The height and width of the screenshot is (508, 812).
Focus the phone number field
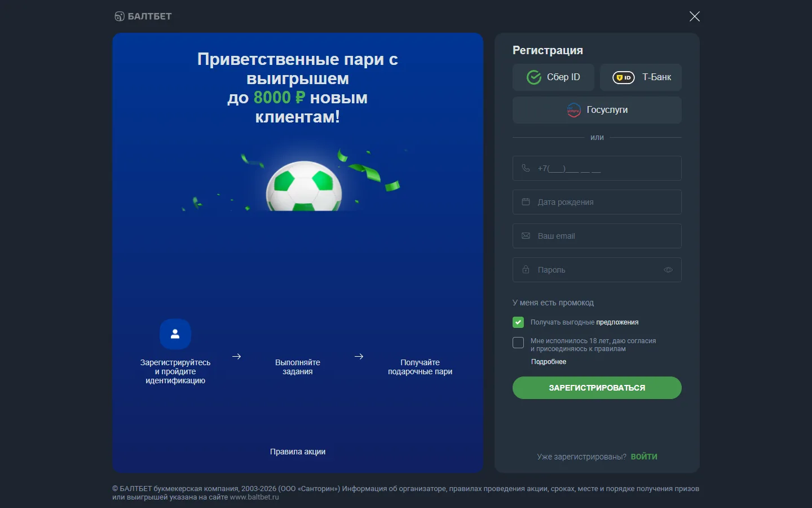tap(597, 168)
